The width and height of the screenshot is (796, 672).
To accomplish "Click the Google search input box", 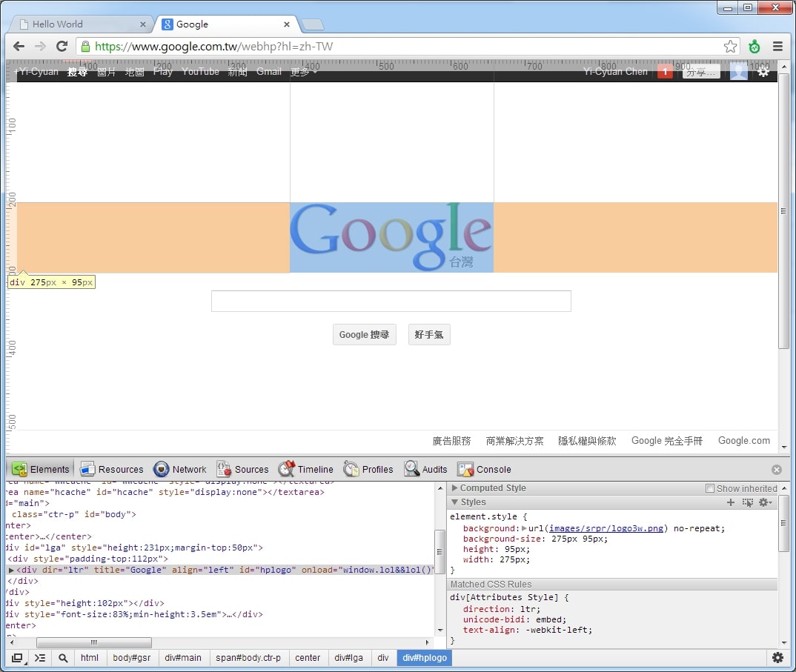I will 391,301.
